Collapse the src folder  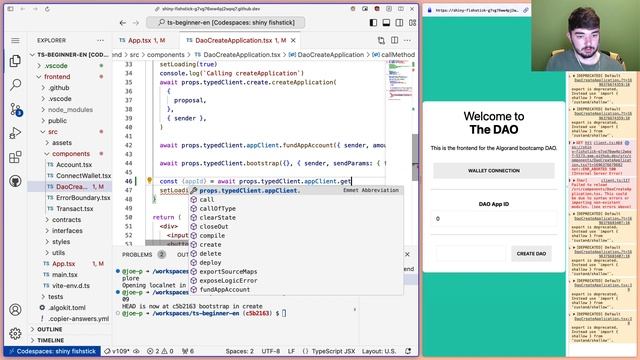click(x=53, y=132)
